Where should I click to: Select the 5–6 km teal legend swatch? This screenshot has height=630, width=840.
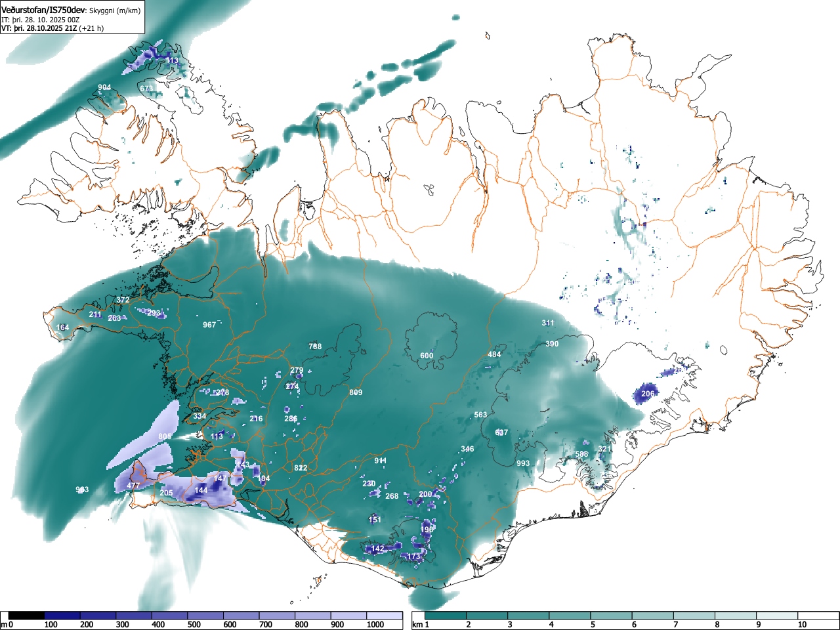coord(612,616)
